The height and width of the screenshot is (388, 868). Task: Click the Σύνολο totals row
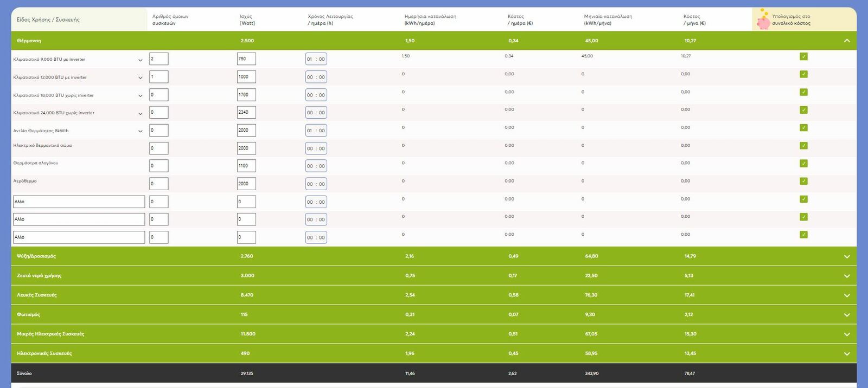433,373
